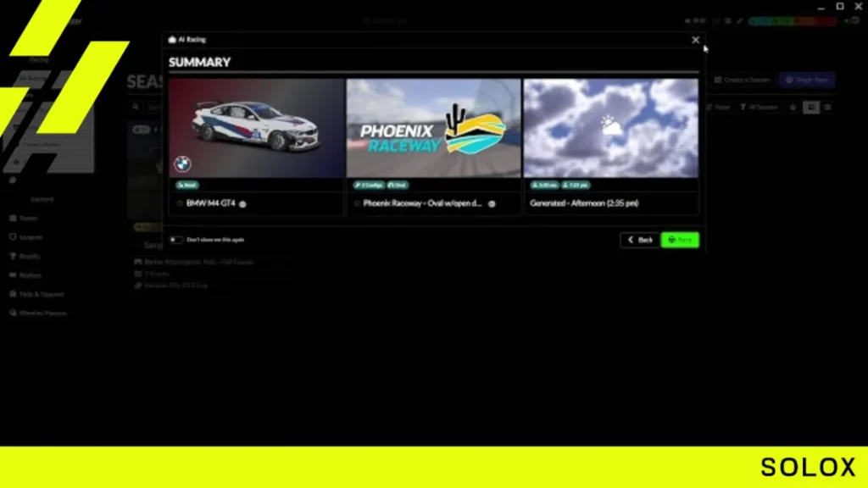Viewport: 868px width, 488px height.
Task: Click the helmet profile icon in header
Action: click(855, 20)
